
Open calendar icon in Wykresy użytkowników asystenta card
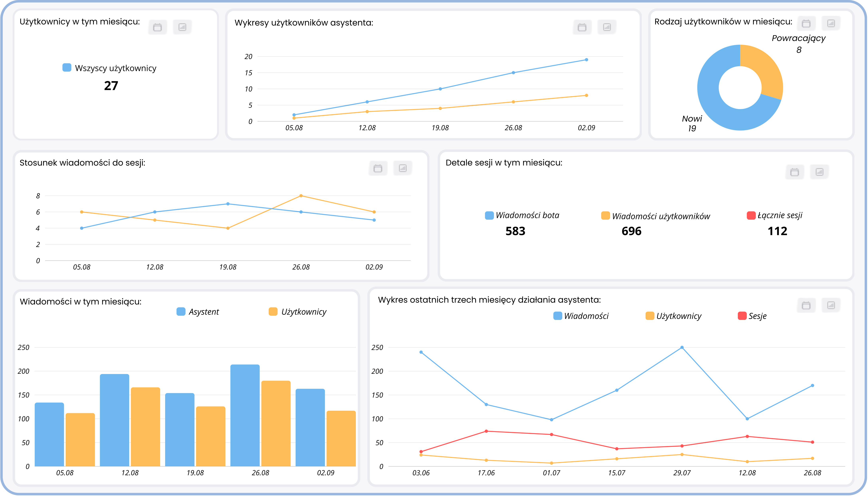[x=582, y=27]
